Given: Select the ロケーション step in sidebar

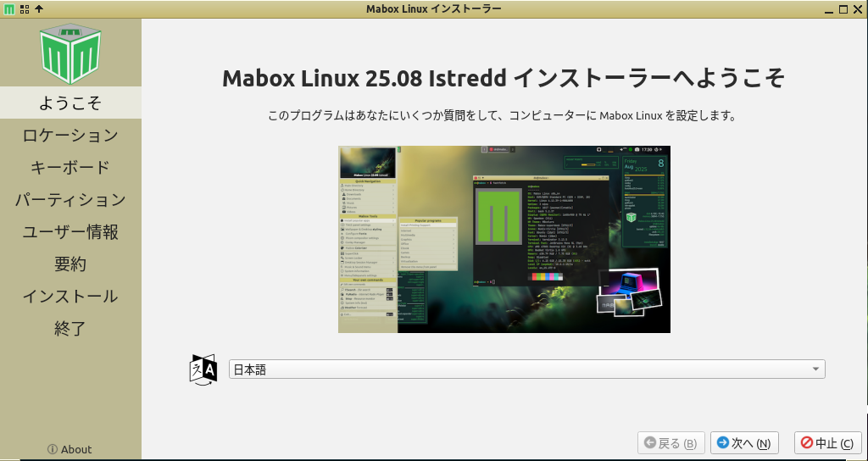Looking at the screenshot, I should pos(70,135).
